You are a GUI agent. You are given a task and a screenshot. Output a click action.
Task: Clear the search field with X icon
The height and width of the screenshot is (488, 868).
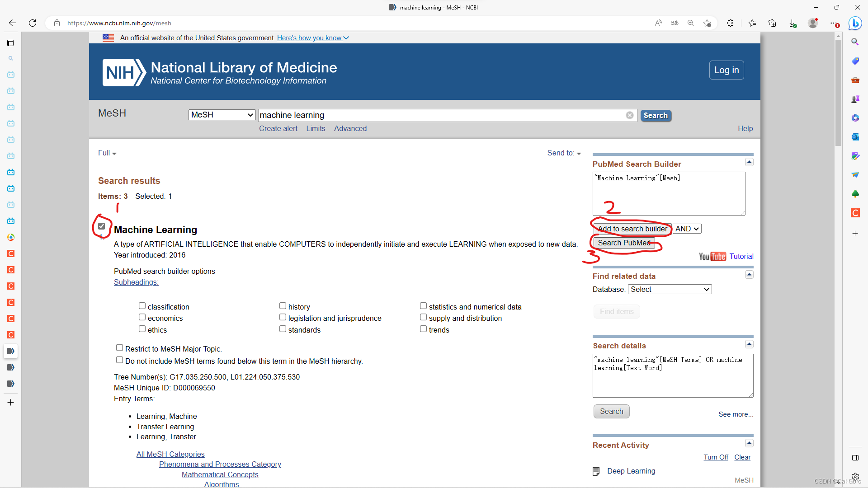click(x=629, y=115)
